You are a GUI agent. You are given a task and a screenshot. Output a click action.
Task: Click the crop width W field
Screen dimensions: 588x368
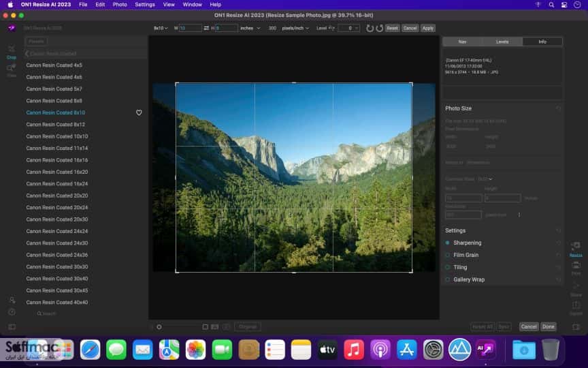[x=190, y=28]
